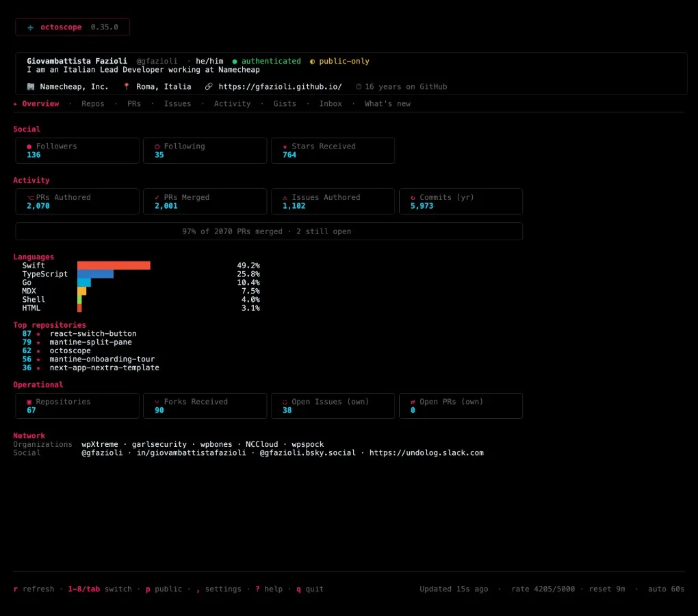Click the Repositories square icon

click(x=29, y=402)
